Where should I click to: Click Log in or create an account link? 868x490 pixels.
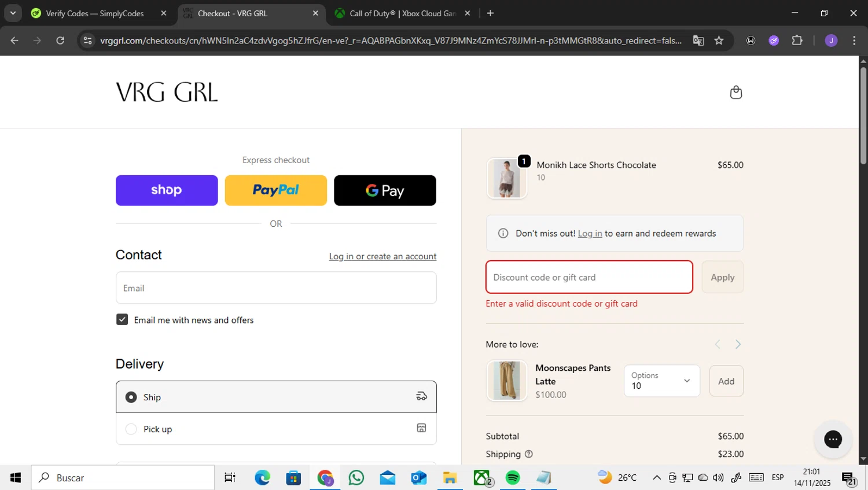[x=382, y=256]
